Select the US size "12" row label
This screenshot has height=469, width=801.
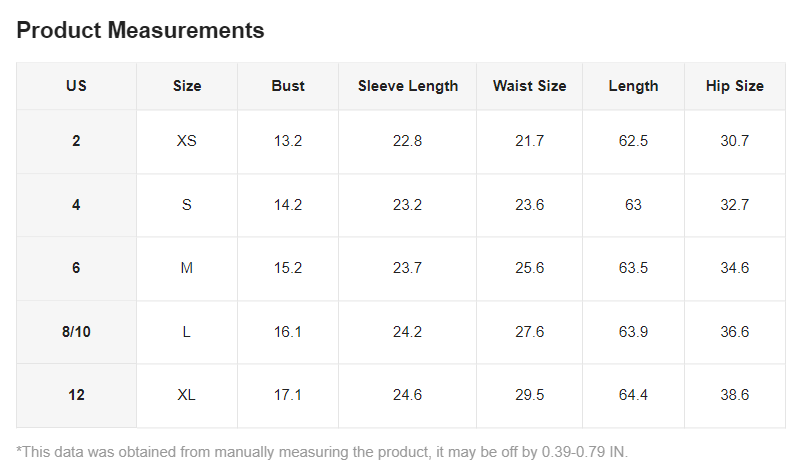coord(76,395)
